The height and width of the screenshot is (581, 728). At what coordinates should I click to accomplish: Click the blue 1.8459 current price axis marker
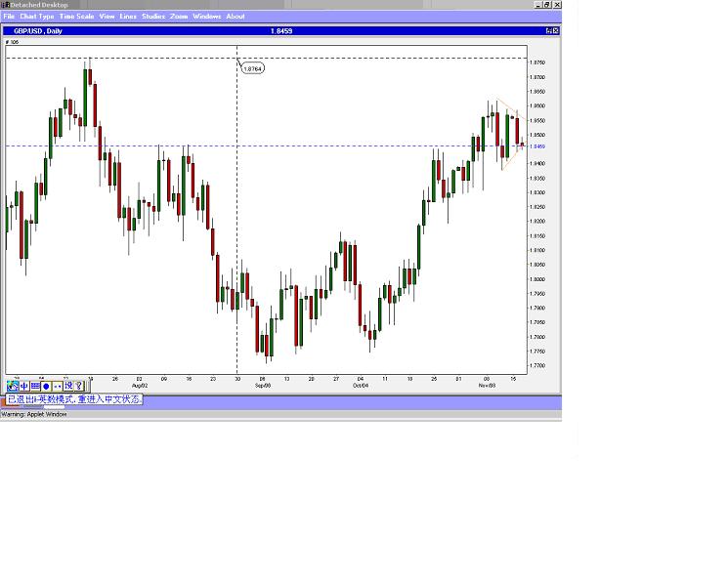tap(537, 146)
